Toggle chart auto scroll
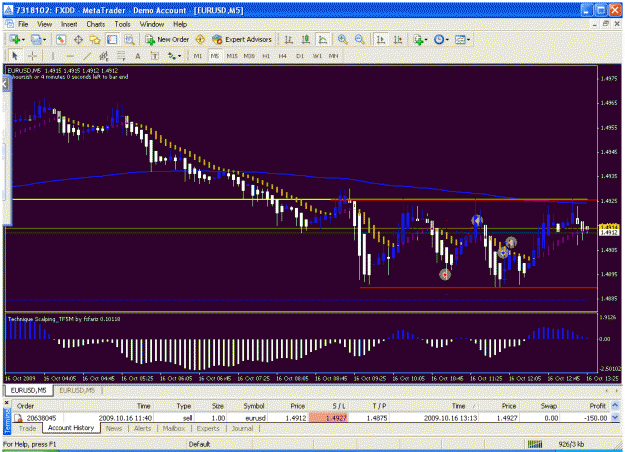The height and width of the screenshot is (452, 625). (381, 39)
